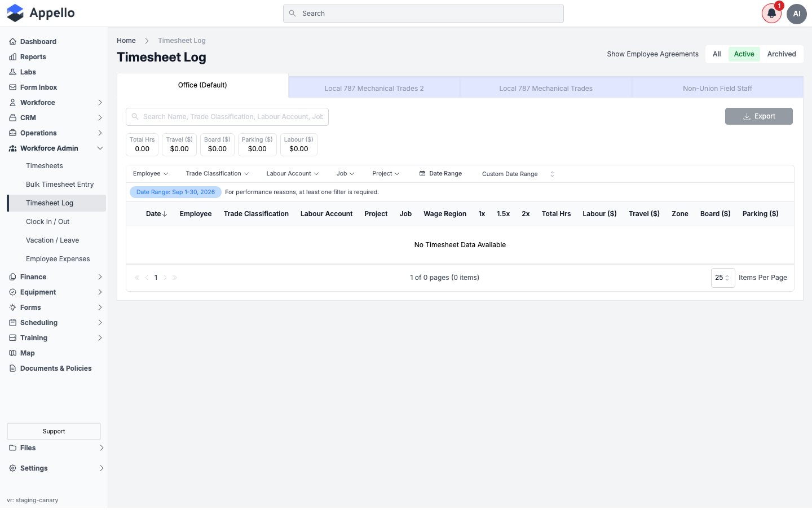Image resolution: width=812 pixels, height=518 pixels.
Task: Open Custom Date Range selector
Action: point(518,174)
